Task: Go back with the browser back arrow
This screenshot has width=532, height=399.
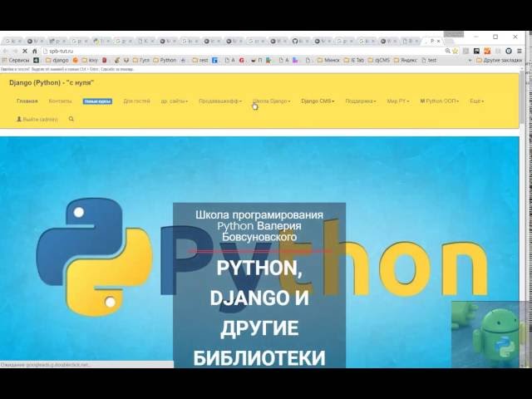Action: pos(6,51)
